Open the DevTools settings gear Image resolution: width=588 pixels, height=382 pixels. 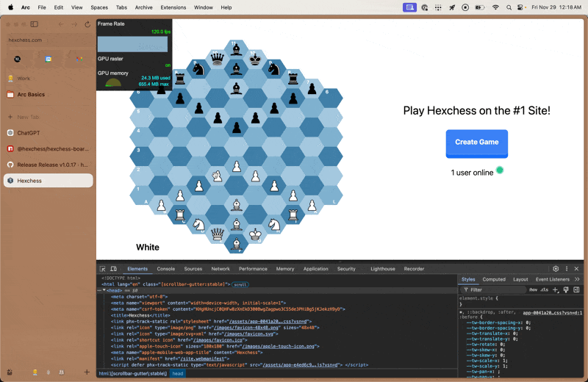556,269
